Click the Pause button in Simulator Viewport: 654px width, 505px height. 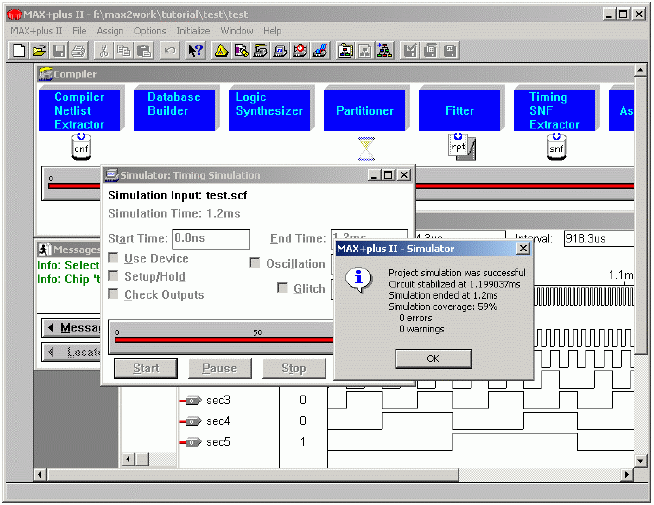(x=220, y=368)
